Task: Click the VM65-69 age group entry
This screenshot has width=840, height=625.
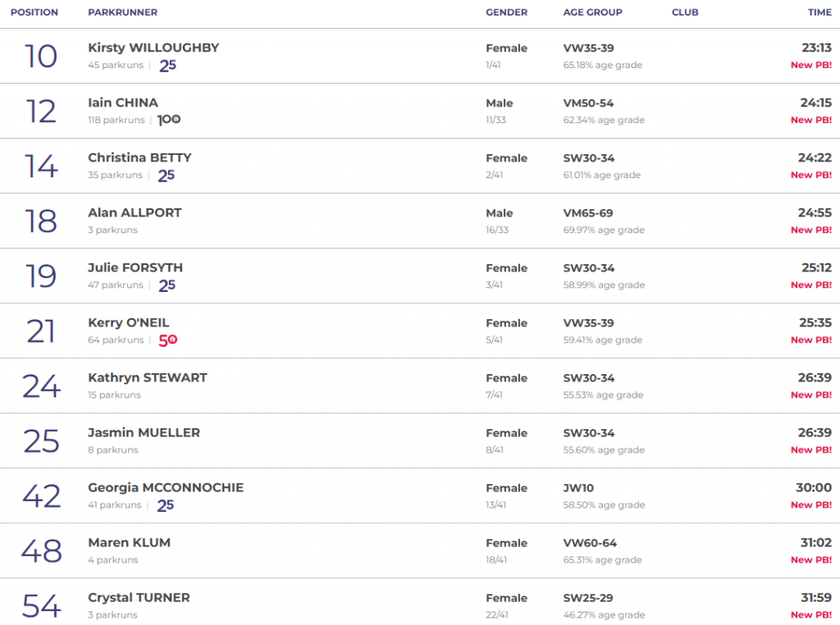Action: coord(588,212)
